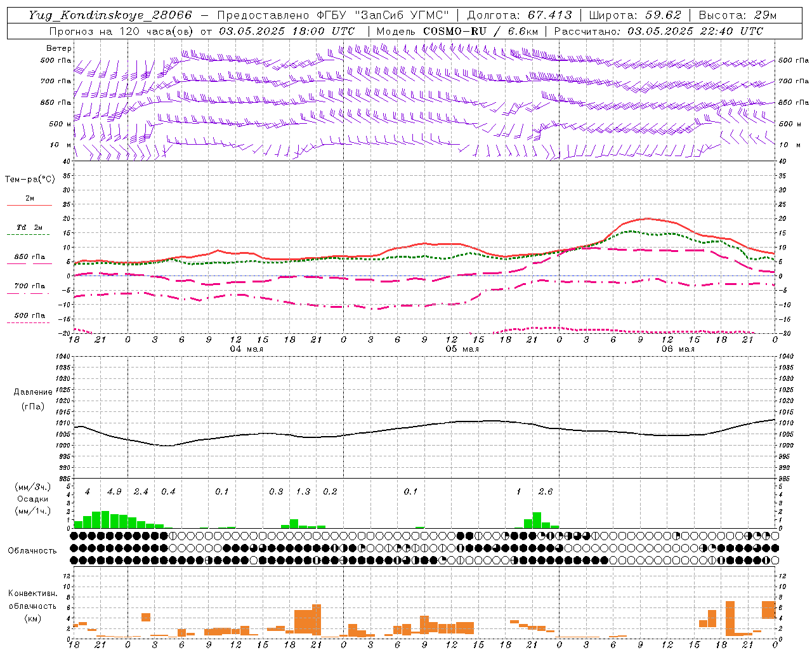Click the 2.4 precipitation total
The height and width of the screenshot is (650, 812).
point(141,492)
